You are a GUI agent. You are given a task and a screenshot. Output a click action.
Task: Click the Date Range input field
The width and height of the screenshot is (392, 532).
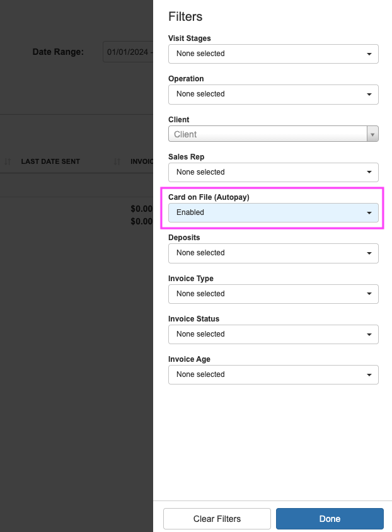(x=128, y=52)
